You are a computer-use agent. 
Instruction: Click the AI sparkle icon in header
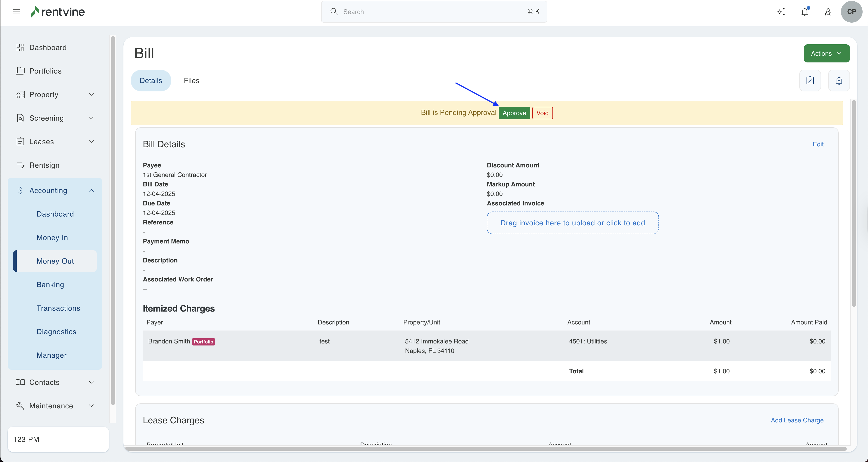tap(781, 12)
